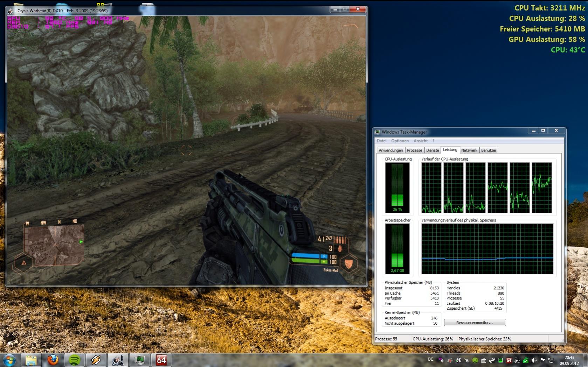Click the green checkmark tray icon
588x367 pixels.
(x=526, y=360)
